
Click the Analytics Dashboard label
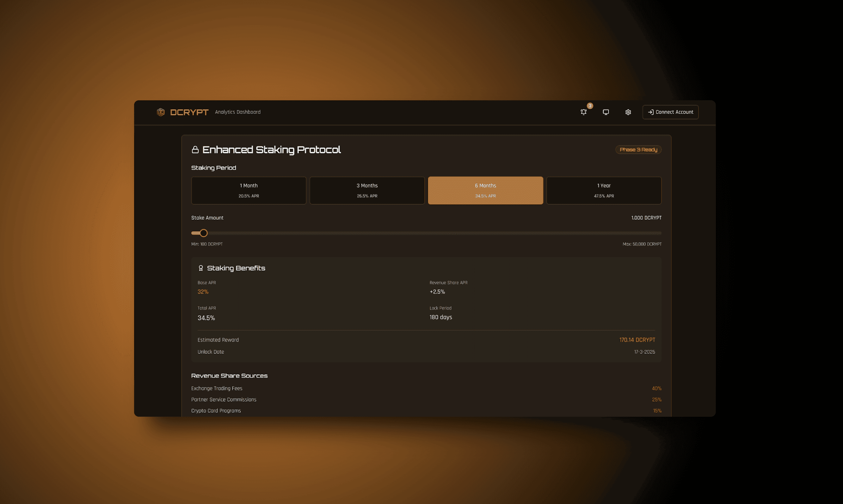[237, 112]
